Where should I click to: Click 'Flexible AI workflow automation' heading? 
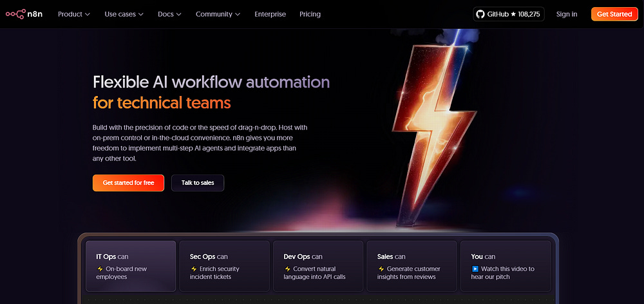coord(211,82)
